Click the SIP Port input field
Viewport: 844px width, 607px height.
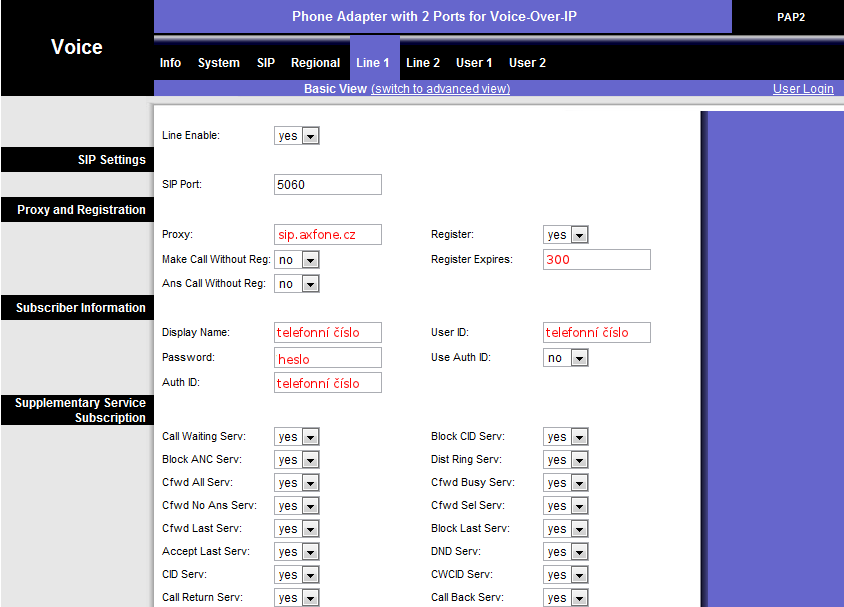[328, 185]
